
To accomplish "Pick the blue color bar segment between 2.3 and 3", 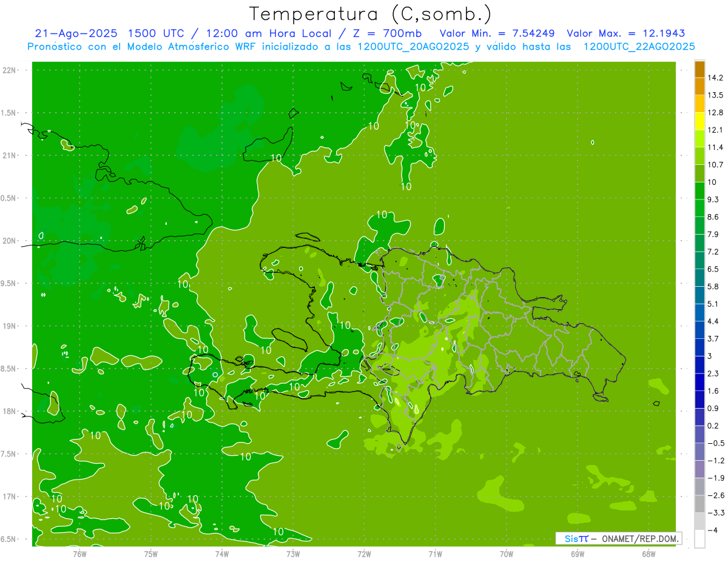I will 700,365.
